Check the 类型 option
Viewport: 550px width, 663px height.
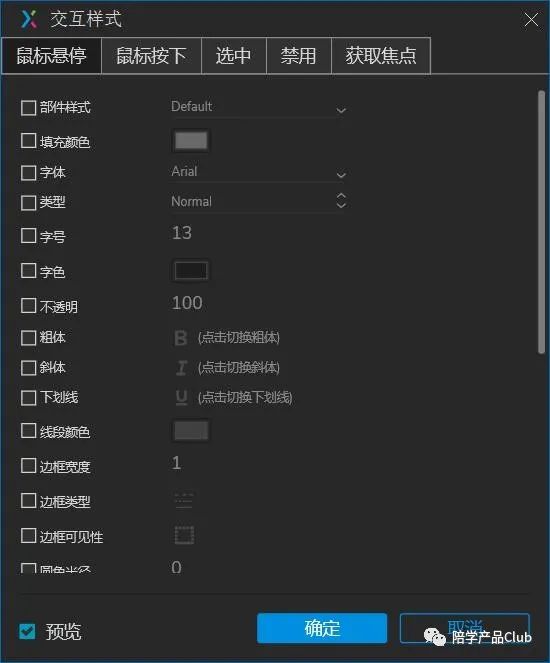28,203
